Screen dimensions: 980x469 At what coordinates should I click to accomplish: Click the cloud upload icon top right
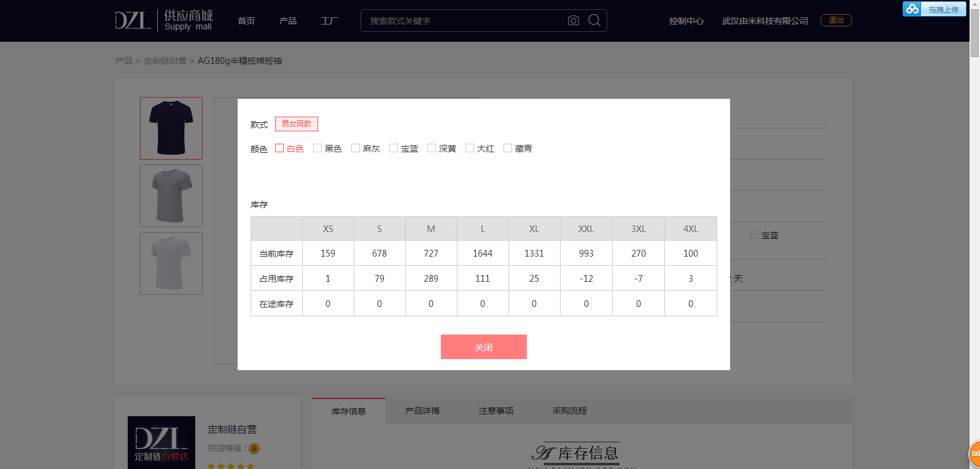click(912, 9)
